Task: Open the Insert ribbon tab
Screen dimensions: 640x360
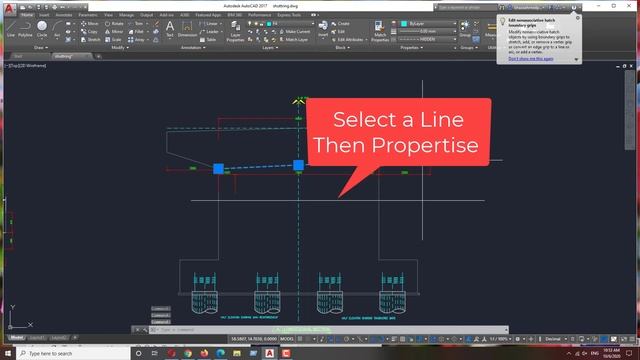Action: click(x=44, y=15)
